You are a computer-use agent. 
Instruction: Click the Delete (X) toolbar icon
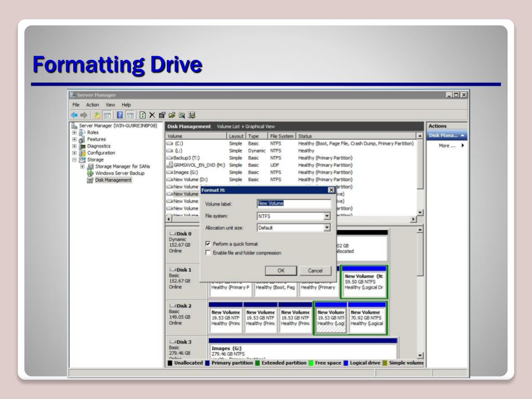pyautogui.click(x=152, y=115)
